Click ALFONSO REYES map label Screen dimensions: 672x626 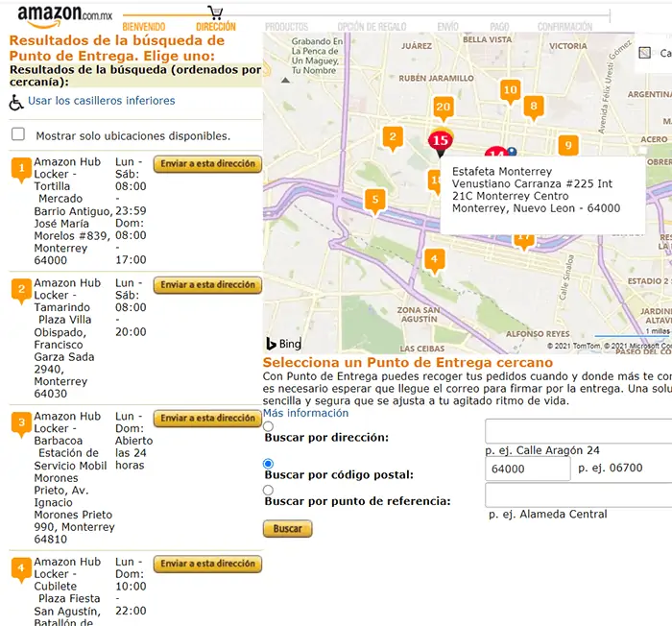pos(538,334)
